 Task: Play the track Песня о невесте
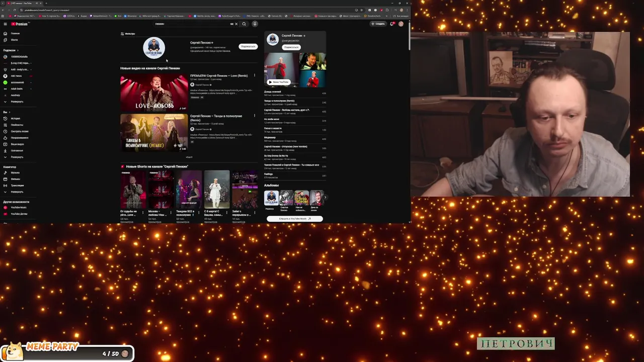click(295, 130)
